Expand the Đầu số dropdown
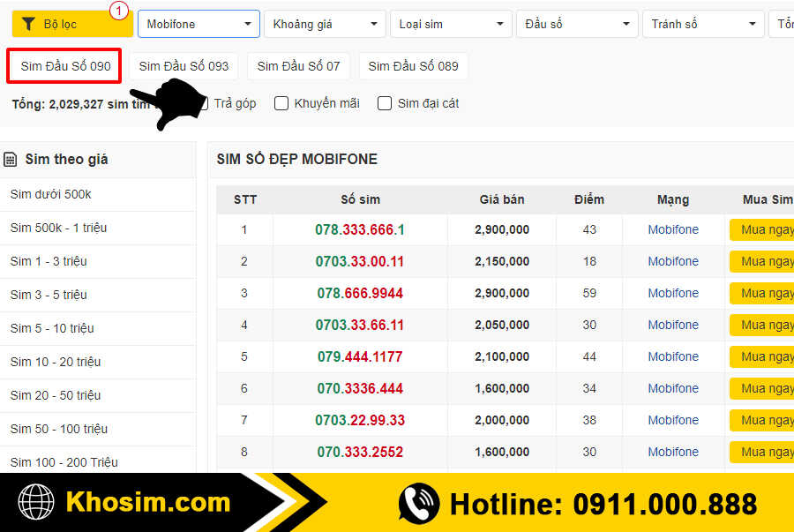Viewport: 794px width, 532px height. point(577,24)
